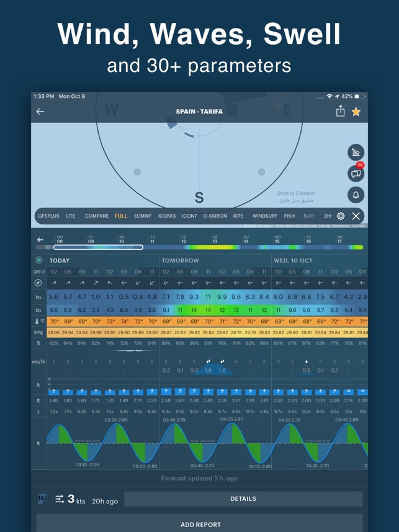Select the LITE profile tab
The width and height of the screenshot is (399, 532).
point(70,216)
